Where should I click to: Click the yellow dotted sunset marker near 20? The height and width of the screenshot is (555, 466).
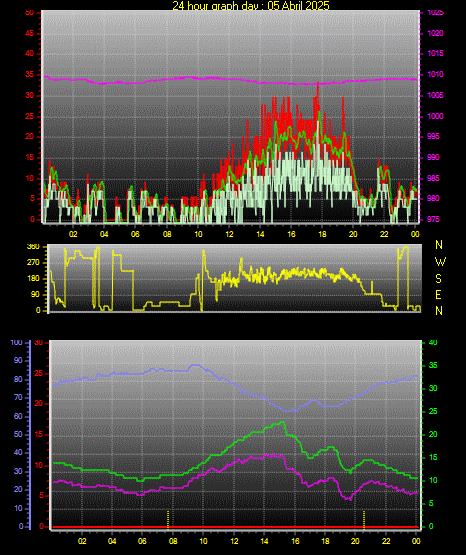click(x=364, y=520)
